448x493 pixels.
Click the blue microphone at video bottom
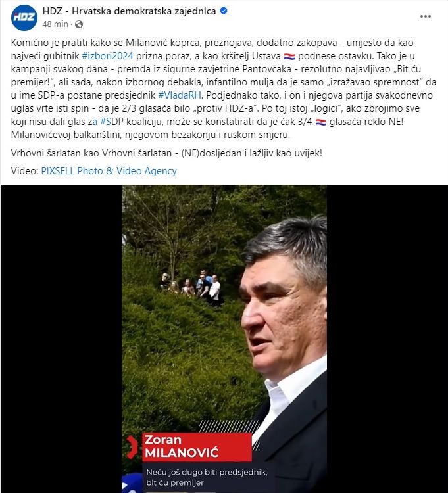132,483
